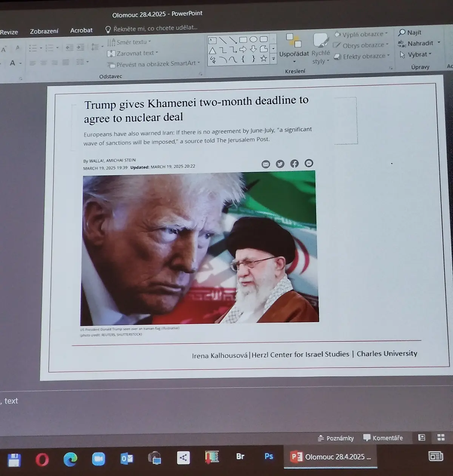Expand the Výplň obrazce dropdown
Screen dimensions: 453x476
pos(361,34)
